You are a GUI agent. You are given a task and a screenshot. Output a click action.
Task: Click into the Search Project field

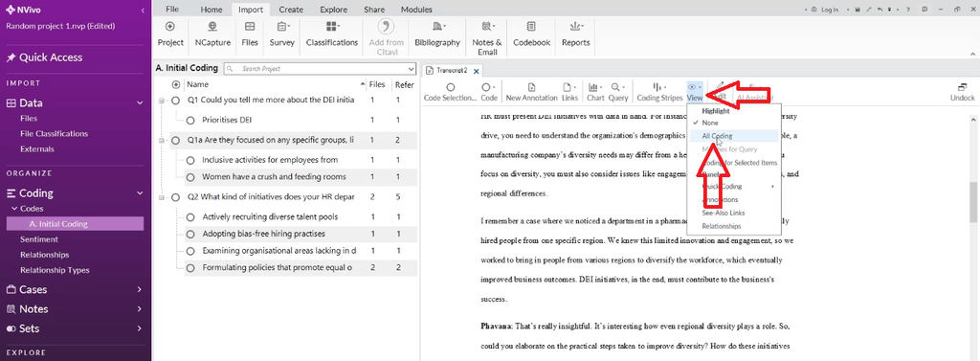point(319,69)
